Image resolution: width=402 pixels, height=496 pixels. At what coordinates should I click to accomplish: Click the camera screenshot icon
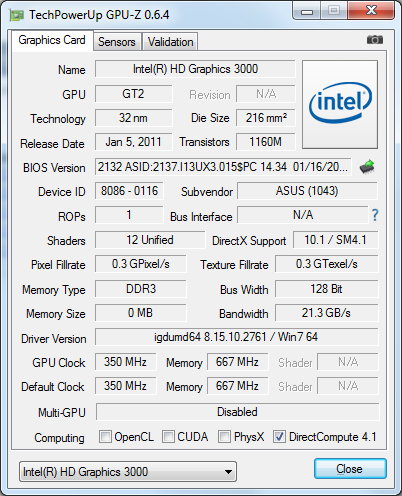375,40
